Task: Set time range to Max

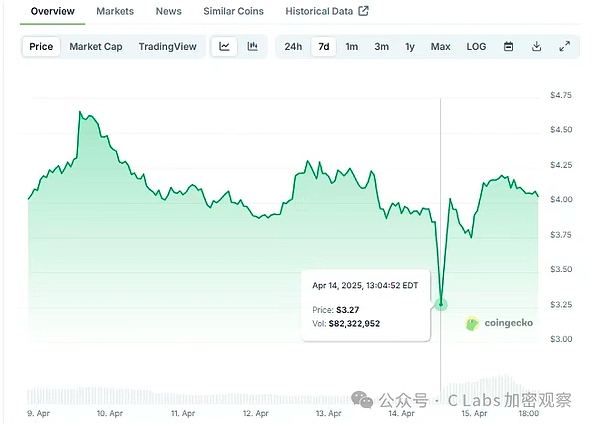Action: (440, 46)
